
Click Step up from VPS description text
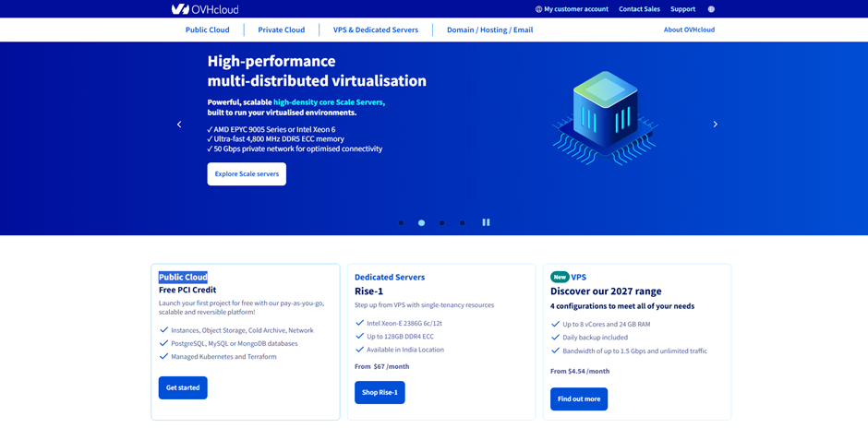click(x=424, y=304)
